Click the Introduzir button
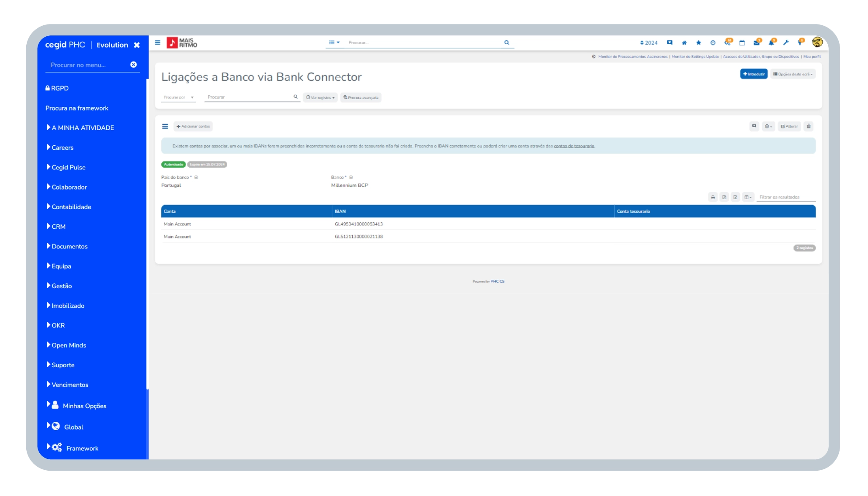868x496 pixels. point(754,74)
